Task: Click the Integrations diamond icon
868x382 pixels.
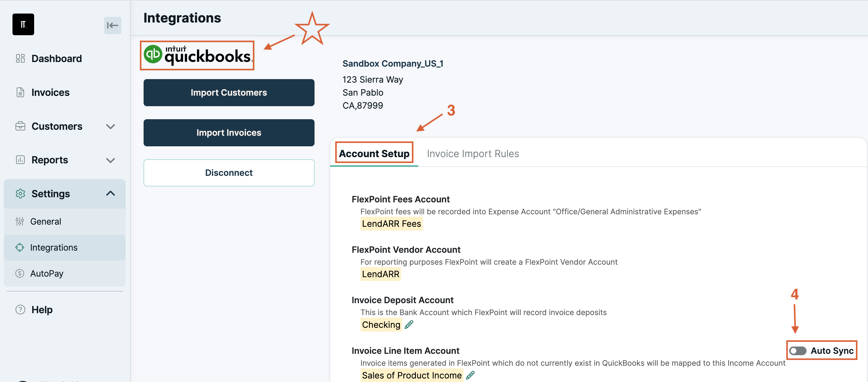Action: click(x=20, y=247)
